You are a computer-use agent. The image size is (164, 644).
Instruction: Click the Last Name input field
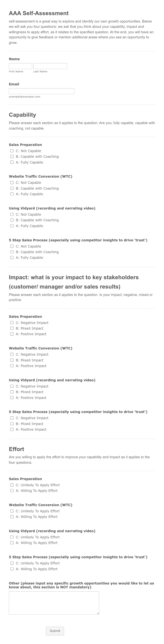pyautogui.click(x=50, y=66)
